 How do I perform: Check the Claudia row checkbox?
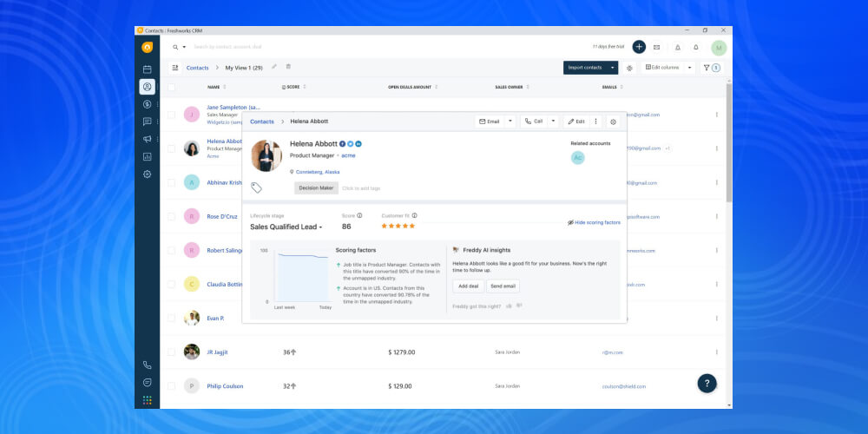(172, 284)
